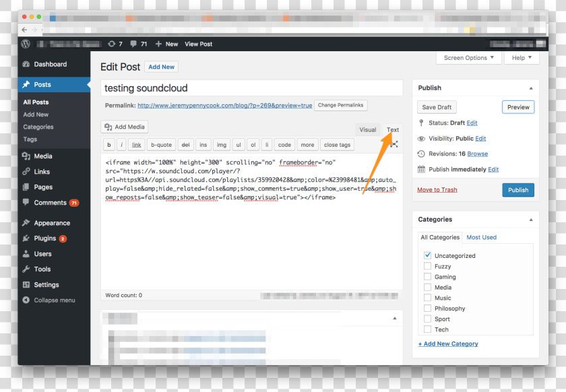Image resolution: width=566 pixels, height=392 pixels.
Task: Click the browser back arrow
Action: tap(24, 30)
